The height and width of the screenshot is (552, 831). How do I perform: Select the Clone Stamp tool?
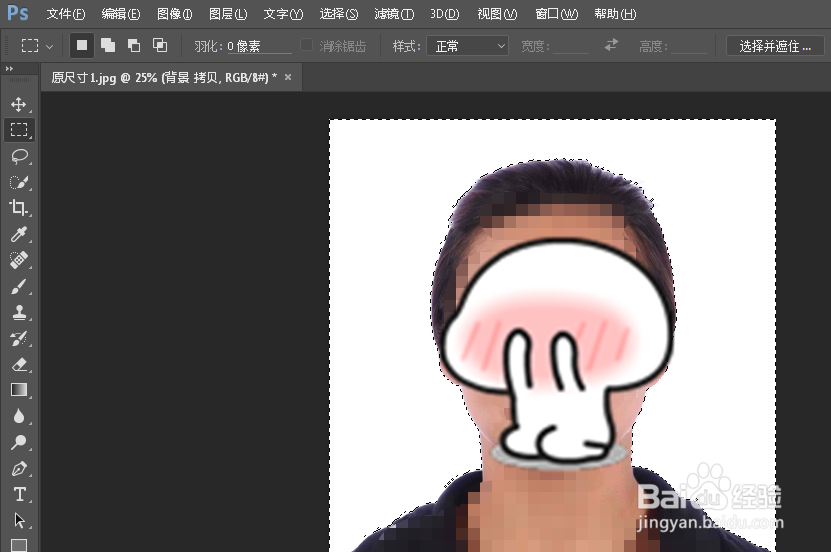[19, 312]
